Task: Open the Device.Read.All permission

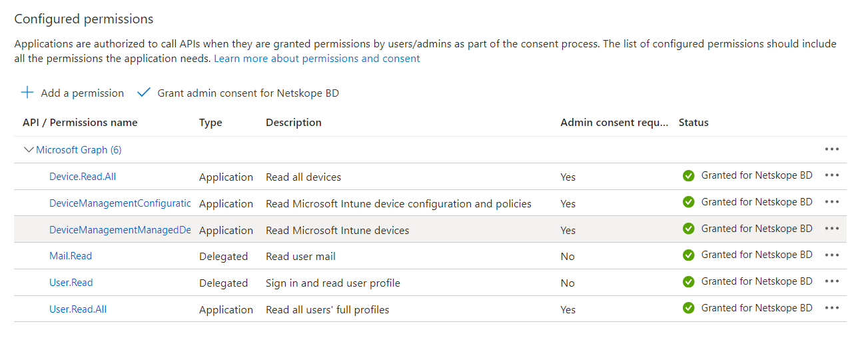Action: coord(83,177)
